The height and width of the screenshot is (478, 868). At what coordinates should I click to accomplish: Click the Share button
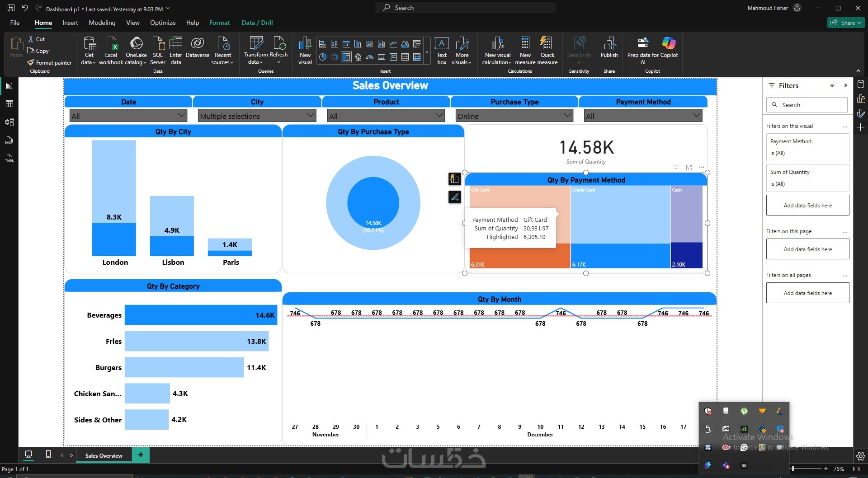846,23
